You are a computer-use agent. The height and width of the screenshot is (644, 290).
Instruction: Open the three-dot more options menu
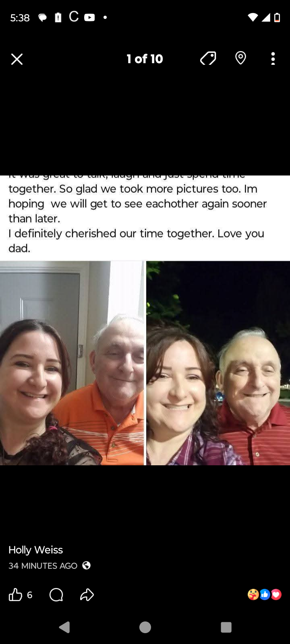273,59
